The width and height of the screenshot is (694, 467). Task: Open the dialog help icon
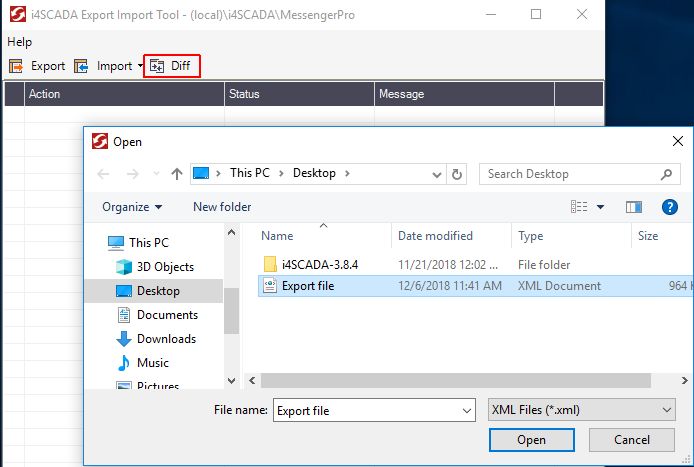670,207
